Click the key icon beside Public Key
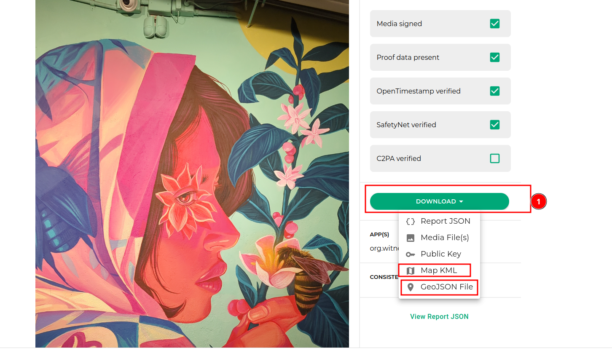This screenshot has height=364, width=612. (x=410, y=254)
